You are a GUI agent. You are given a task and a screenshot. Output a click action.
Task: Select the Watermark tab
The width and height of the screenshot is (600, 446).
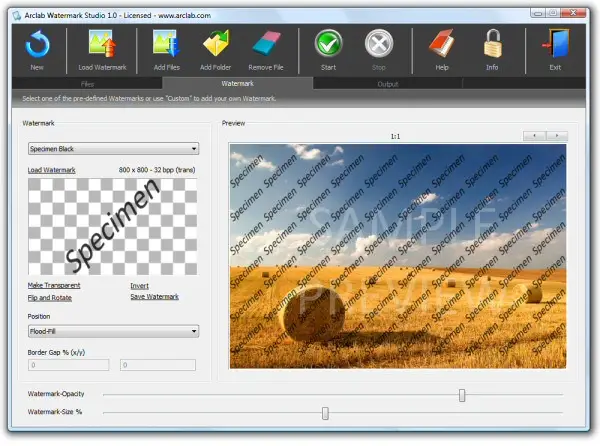(x=238, y=83)
